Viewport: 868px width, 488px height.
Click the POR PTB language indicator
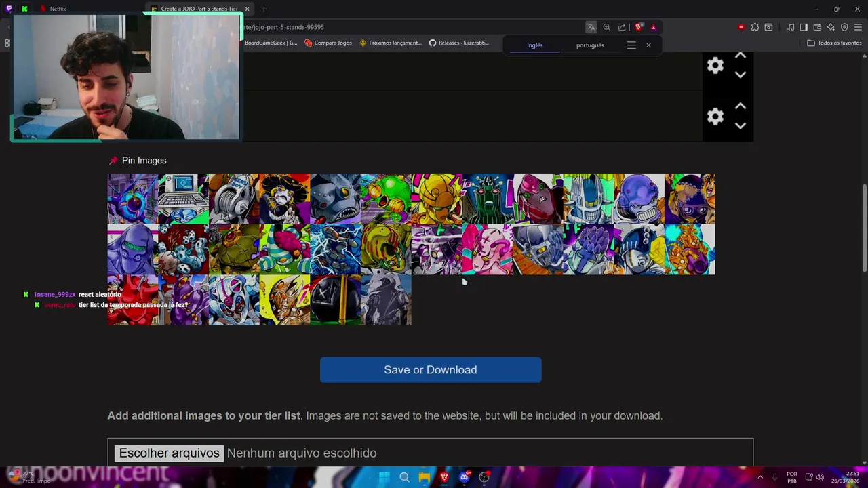pos(791,477)
